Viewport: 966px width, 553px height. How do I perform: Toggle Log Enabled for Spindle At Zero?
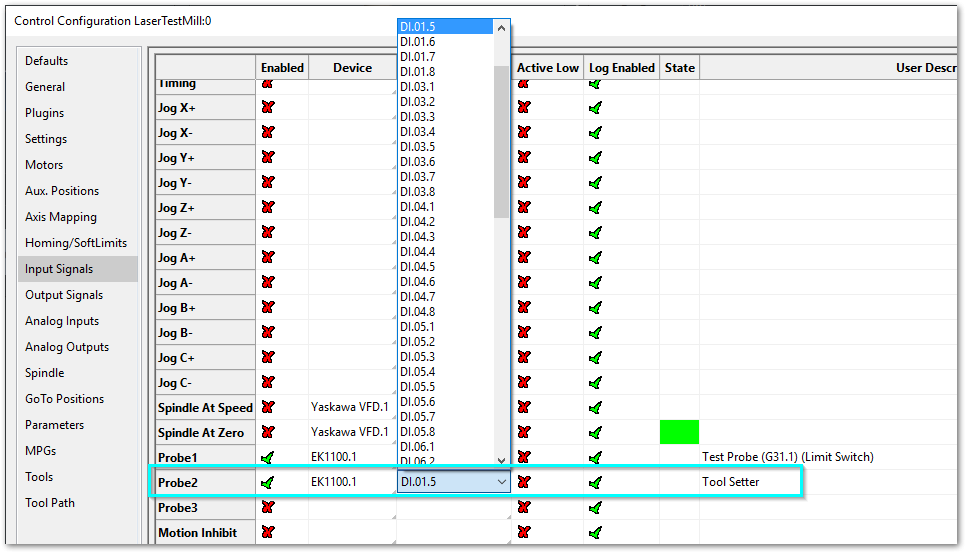point(596,432)
